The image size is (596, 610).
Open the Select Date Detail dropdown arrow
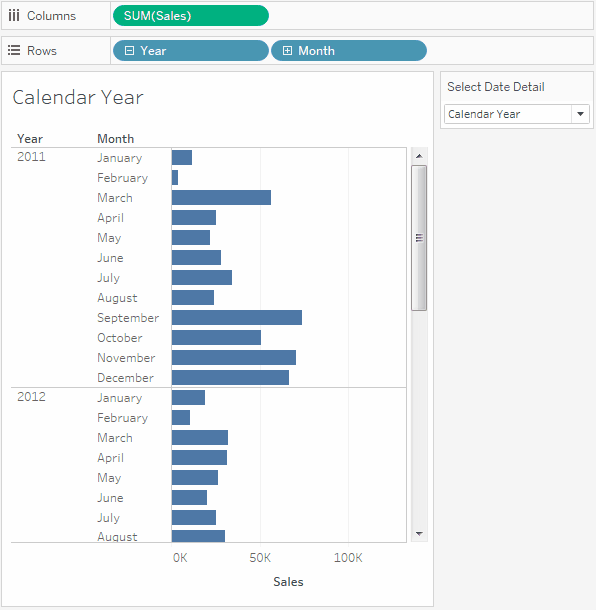pos(580,114)
